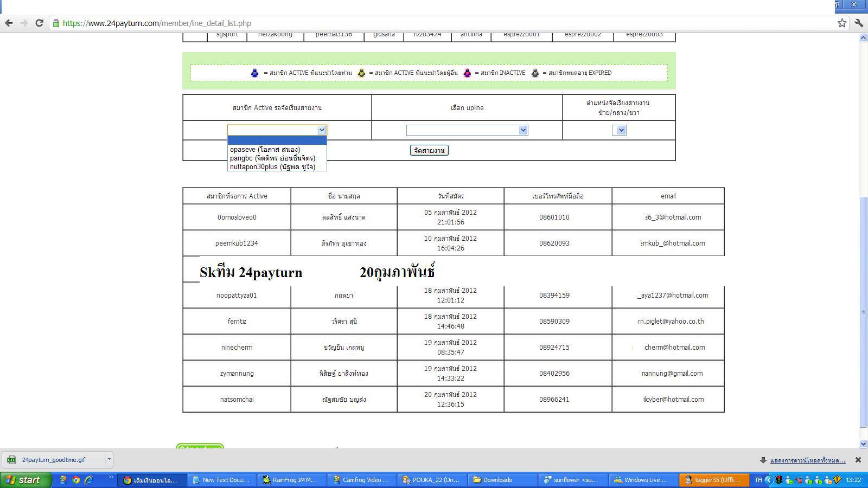Click member cell zymannung

click(x=237, y=373)
